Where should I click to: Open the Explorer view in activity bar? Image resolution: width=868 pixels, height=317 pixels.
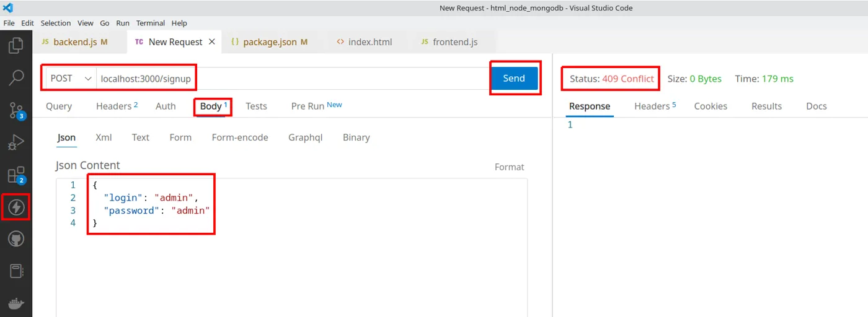pyautogui.click(x=16, y=45)
